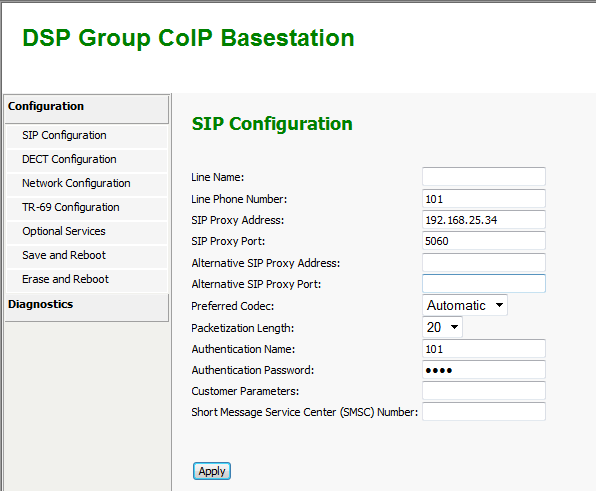Click the "Short Message Service Center (SMSC) Number:" label

[304, 412]
